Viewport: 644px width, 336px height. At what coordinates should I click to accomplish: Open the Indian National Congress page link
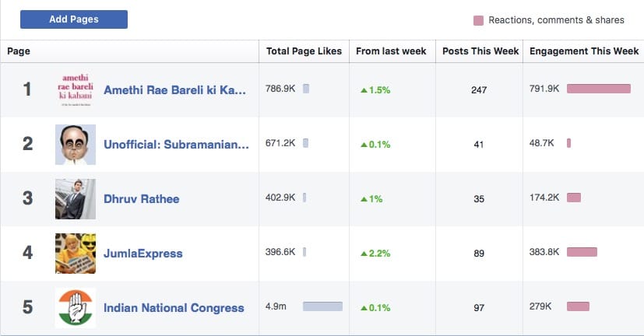[x=174, y=308]
